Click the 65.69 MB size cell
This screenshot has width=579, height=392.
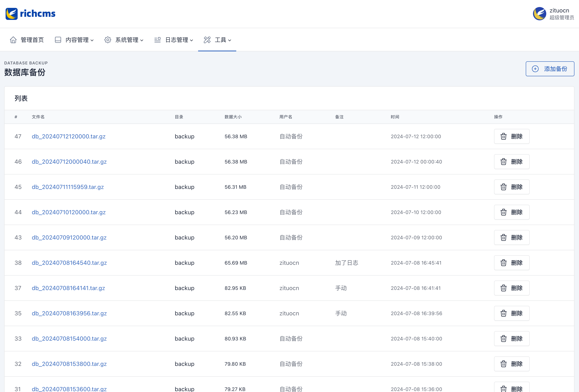[x=236, y=263]
